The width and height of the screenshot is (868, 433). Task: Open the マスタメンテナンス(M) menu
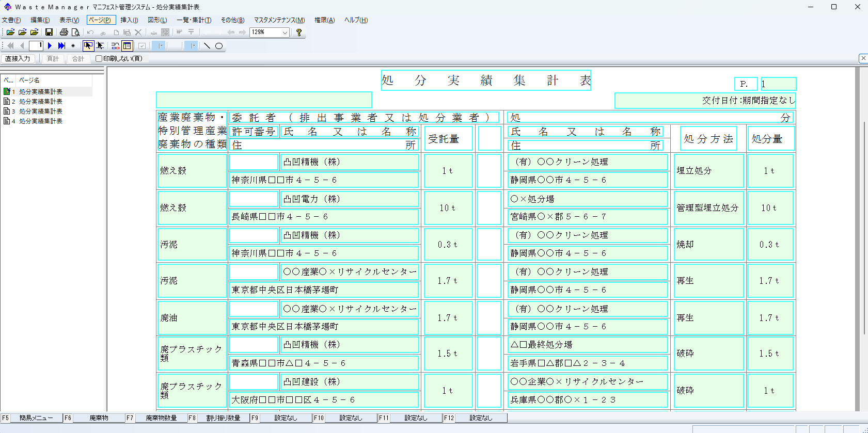[279, 20]
